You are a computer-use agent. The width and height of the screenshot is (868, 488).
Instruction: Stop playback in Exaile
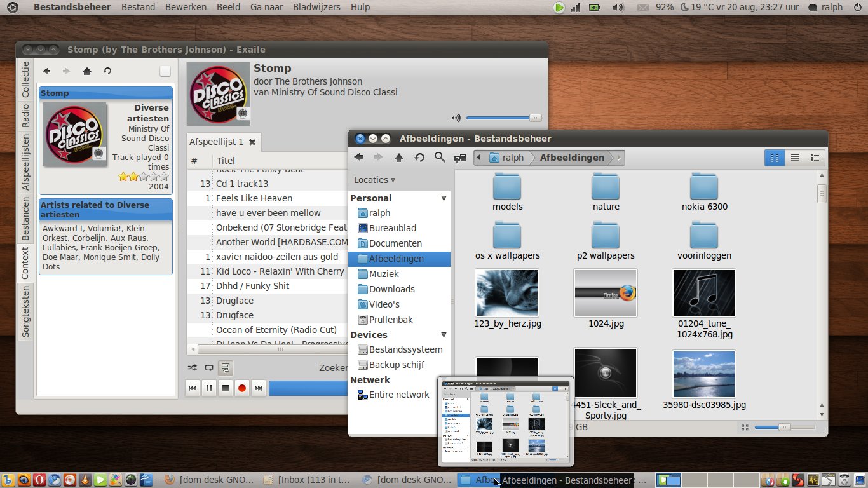coord(226,388)
